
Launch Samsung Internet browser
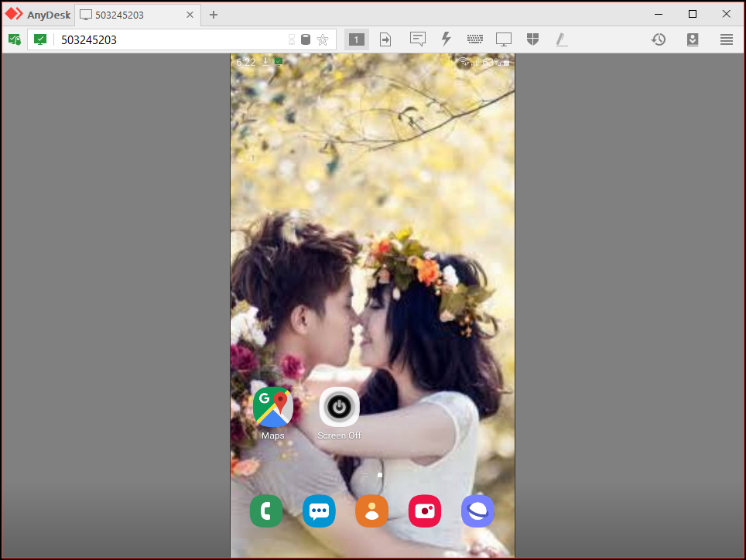click(x=477, y=511)
